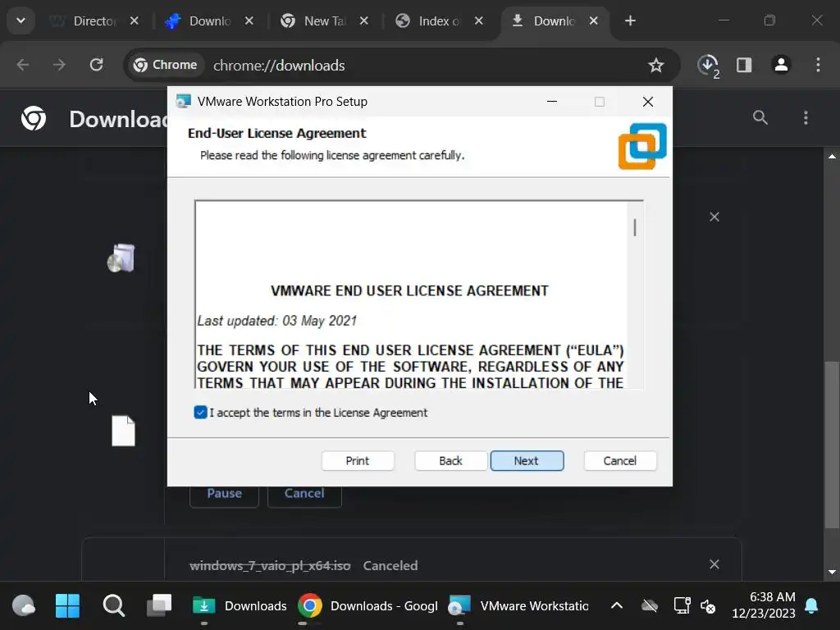
Task: Remove windows_7_vaio_pl_x64.iso from list
Action: [714, 564]
